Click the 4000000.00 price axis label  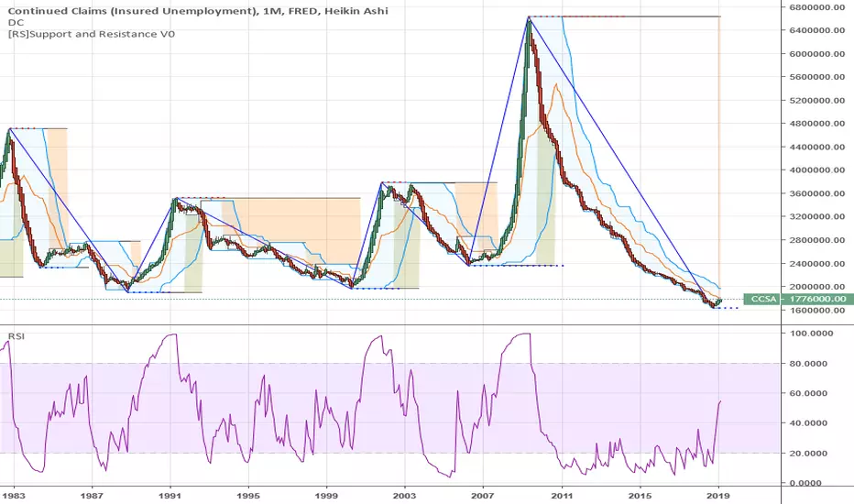click(x=817, y=170)
